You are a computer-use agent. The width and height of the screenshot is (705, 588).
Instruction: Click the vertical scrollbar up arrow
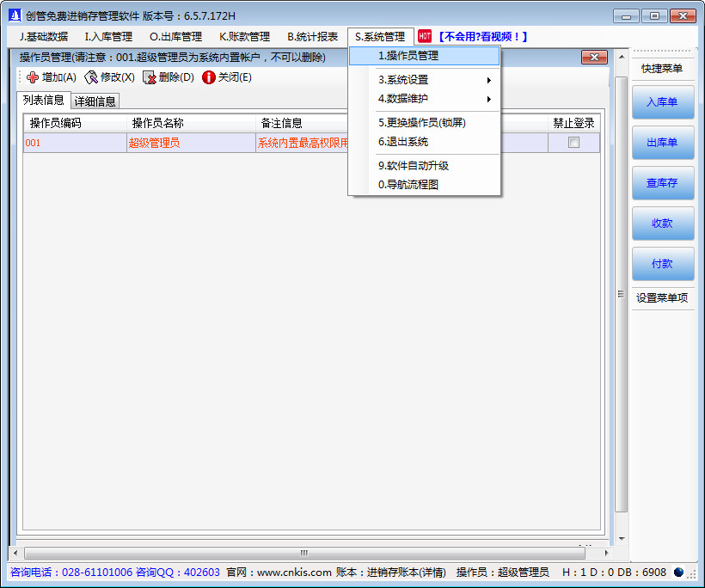click(x=622, y=57)
